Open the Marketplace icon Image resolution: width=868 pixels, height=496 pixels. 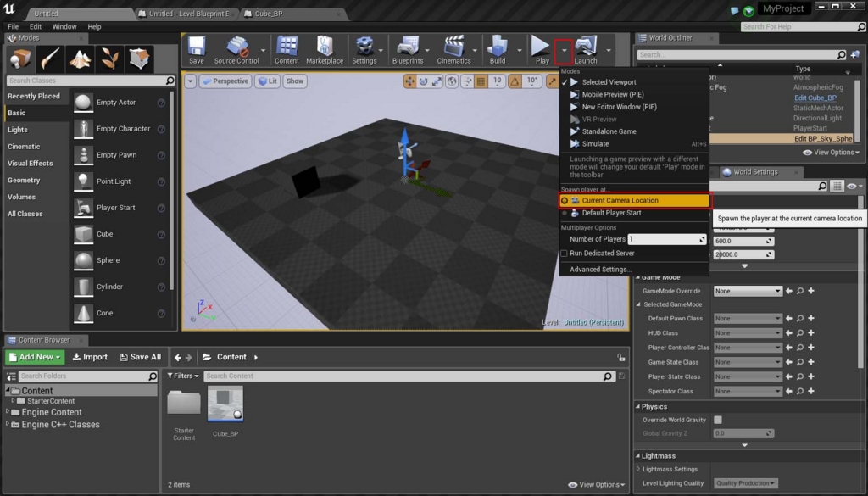click(325, 50)
